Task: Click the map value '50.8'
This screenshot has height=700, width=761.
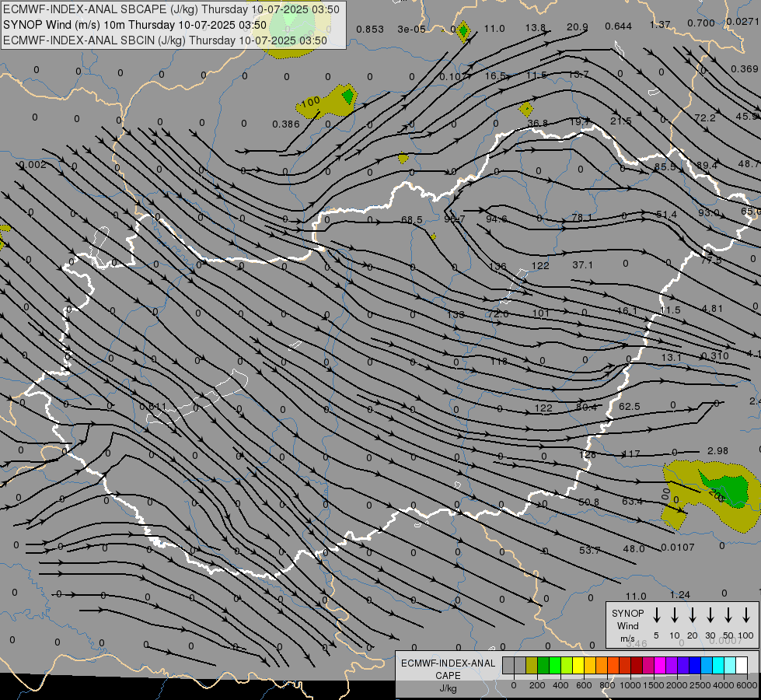Action: tap(588, 502)
